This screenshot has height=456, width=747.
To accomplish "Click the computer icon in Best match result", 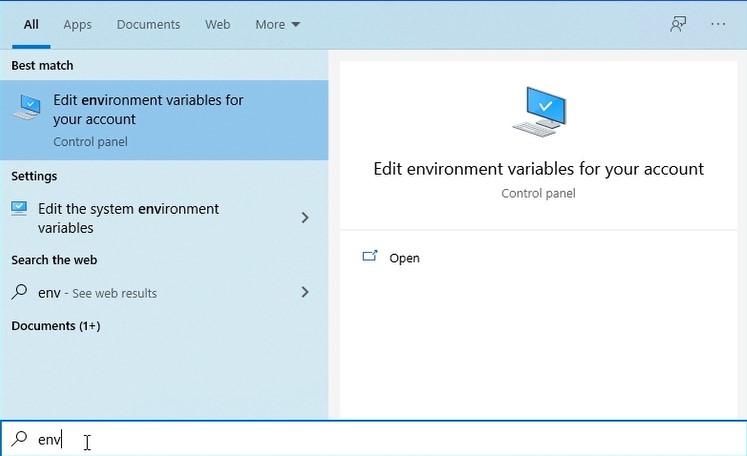I will [27, 109].
